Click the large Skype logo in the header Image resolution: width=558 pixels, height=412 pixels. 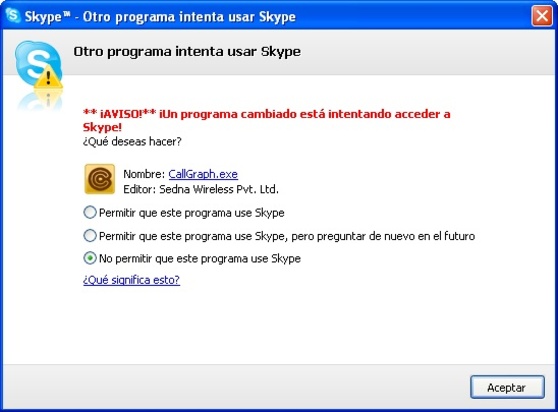tap(38, 64)
